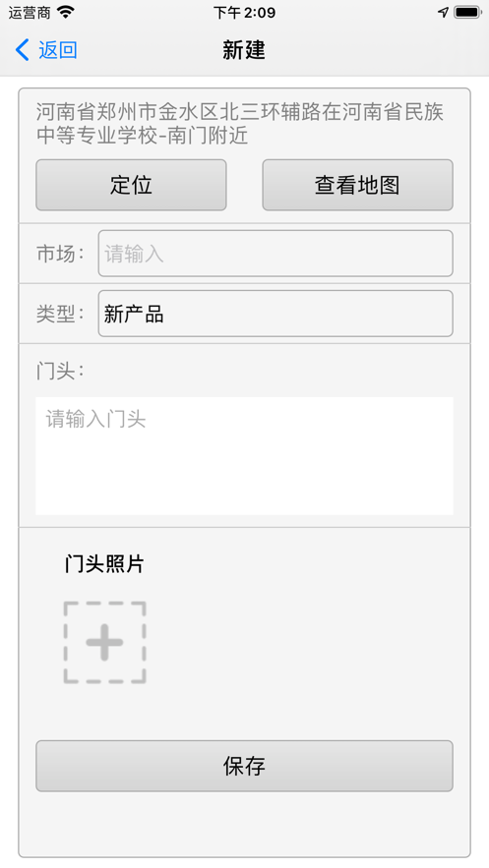
Task: Click the 定位 locate button
Action: point(131,185)
